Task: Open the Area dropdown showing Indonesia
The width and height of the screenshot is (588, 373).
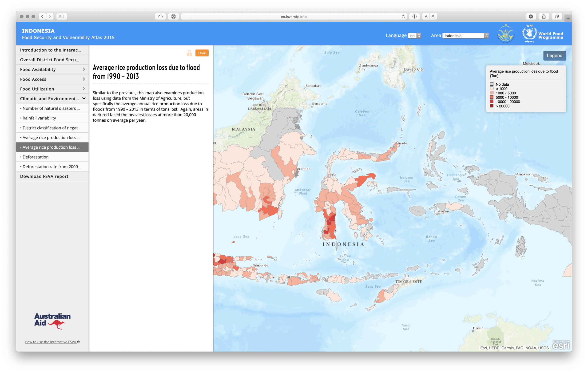Action: pyautogui.click(x=465, y=36)
